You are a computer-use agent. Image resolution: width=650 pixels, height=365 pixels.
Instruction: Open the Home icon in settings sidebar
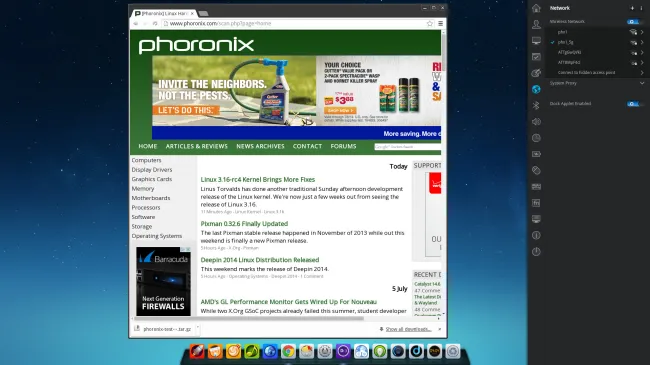[536, 8]
